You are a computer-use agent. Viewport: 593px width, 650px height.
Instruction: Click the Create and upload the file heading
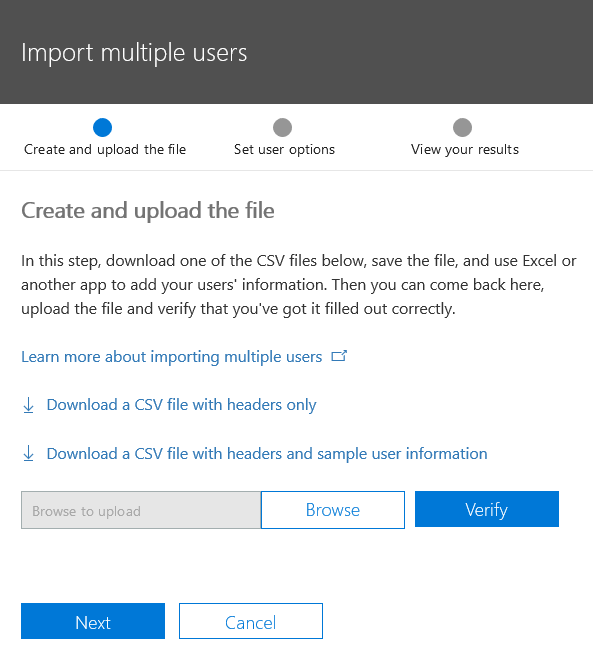click(x=148, y=211)
